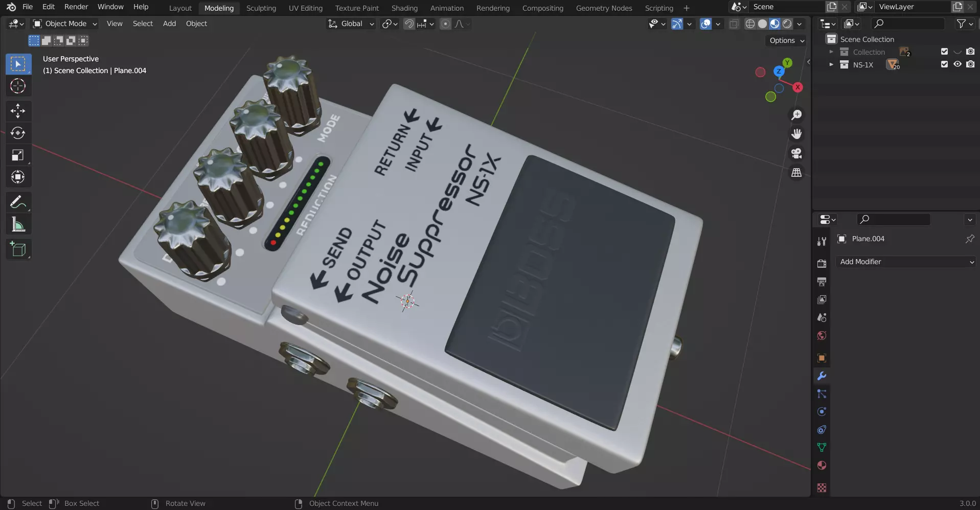Open the viewport Object menu
The height and width of the screenshot is (510, 980).
pyautogui.click(x=196, y=24)
